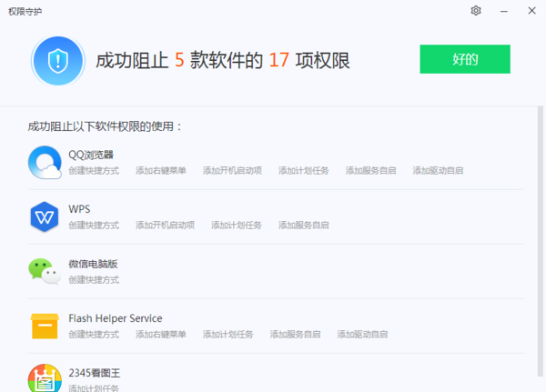Select the QQ浏览器 cloud icon
The height and width of the screenshot is (392, 546).
pos(45,162)
